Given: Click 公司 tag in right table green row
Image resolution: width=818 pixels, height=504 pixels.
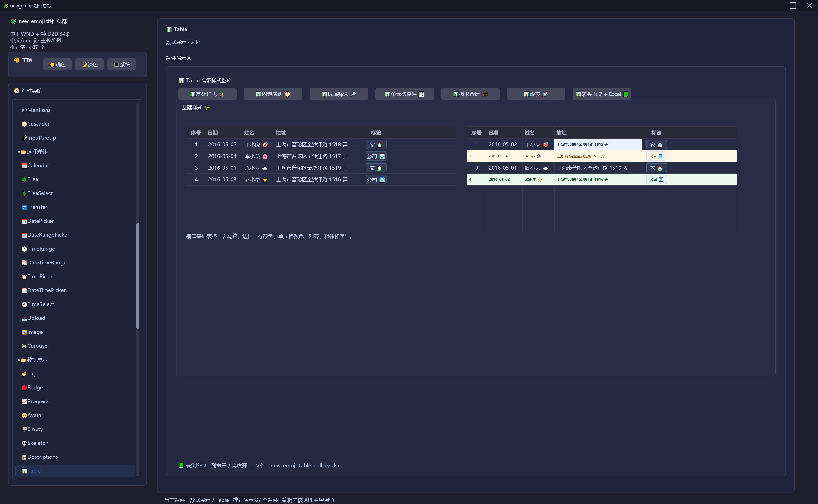Looking at the screenshot, I should click(x=656, y=180).
